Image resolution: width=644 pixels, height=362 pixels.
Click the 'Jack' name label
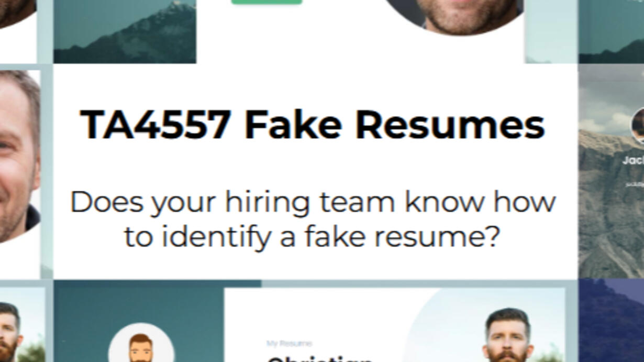click(x=633, y=161)
